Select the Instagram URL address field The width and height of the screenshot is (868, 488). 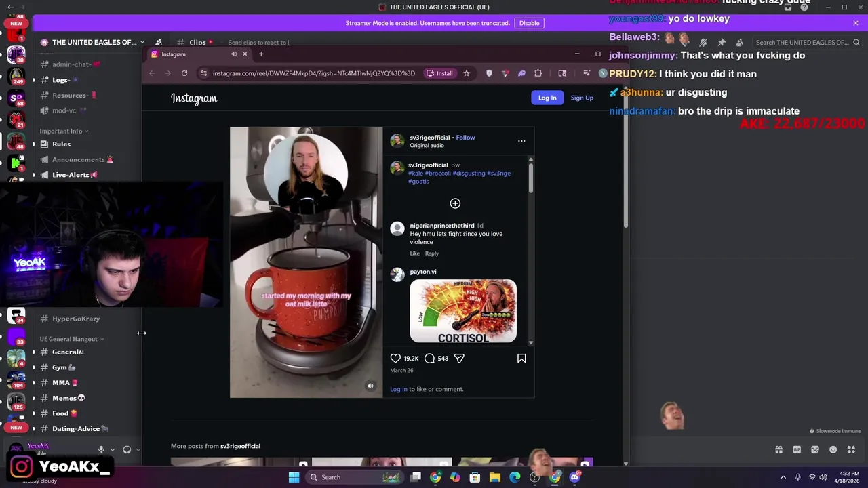click(x=313, y=73)
